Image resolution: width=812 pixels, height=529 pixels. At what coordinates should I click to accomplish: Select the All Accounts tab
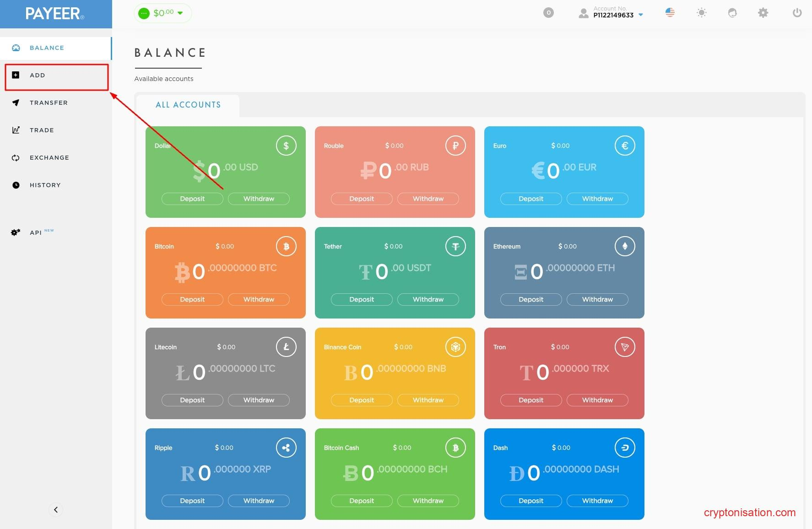[188, 105]
